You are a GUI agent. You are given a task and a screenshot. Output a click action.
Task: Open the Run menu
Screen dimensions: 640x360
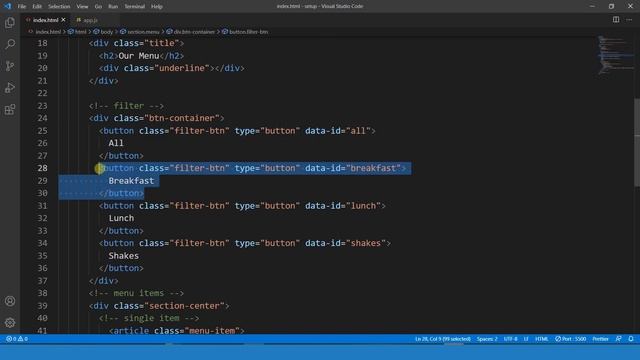[x=113, y=6]
